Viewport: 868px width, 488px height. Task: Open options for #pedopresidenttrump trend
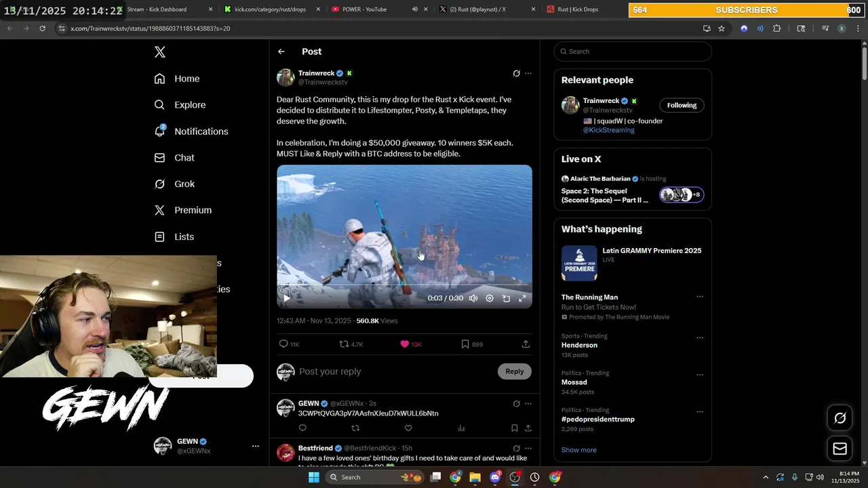[x=700, y=412]
